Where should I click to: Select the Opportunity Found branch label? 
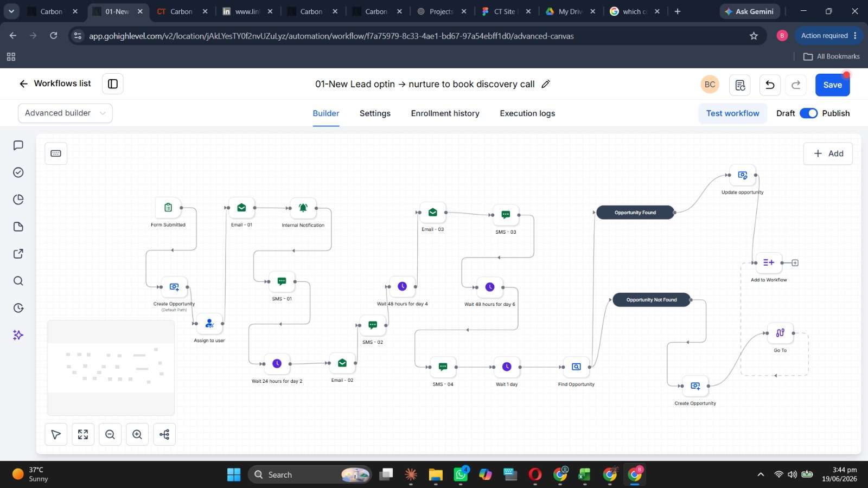[635, 213]
